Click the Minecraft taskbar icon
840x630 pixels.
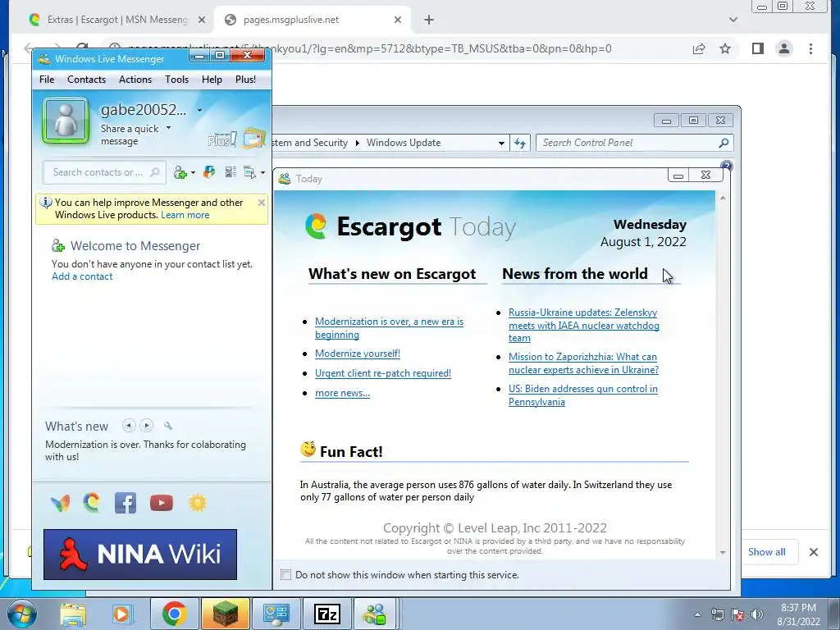225,614
